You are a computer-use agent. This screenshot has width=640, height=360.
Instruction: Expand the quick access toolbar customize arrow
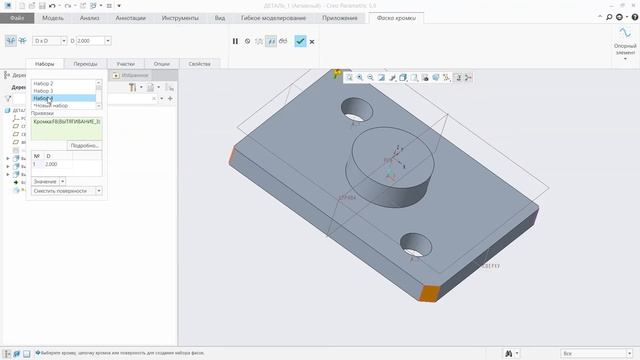coord(119,6)
